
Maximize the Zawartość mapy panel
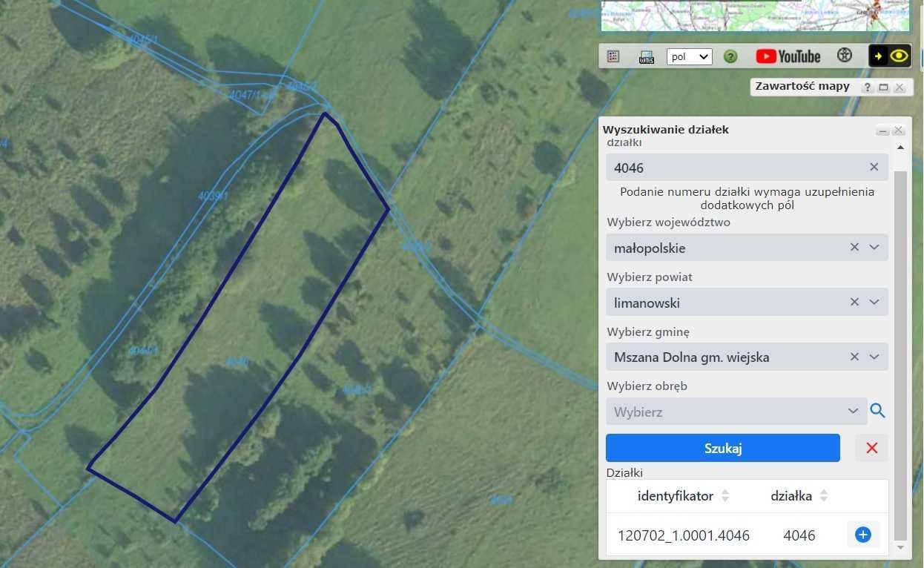pos(883,87)
